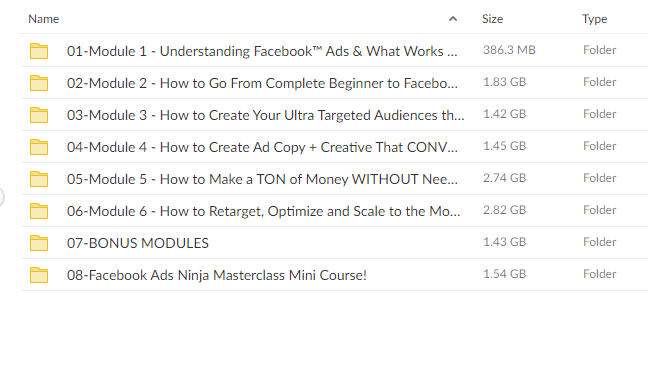
Task: Sort the list by Name column
Action: click(x=43, y=19)
